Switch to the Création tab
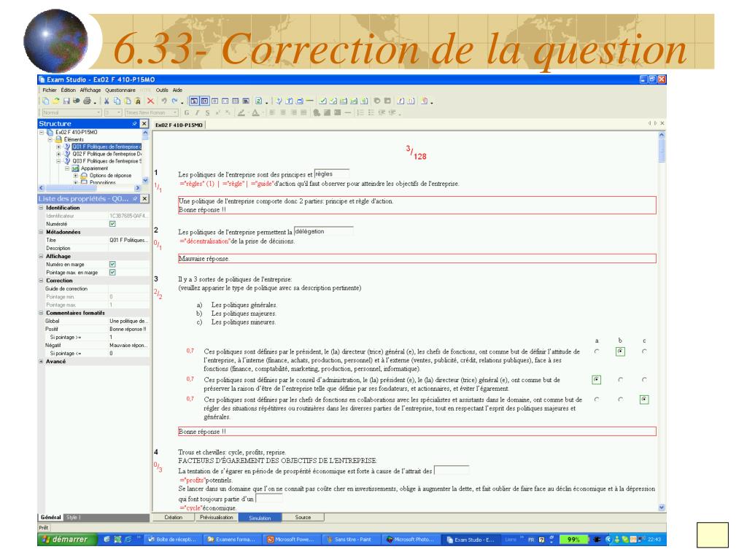The height and width of the screenshot is (560, 747). tap(174, 518)
